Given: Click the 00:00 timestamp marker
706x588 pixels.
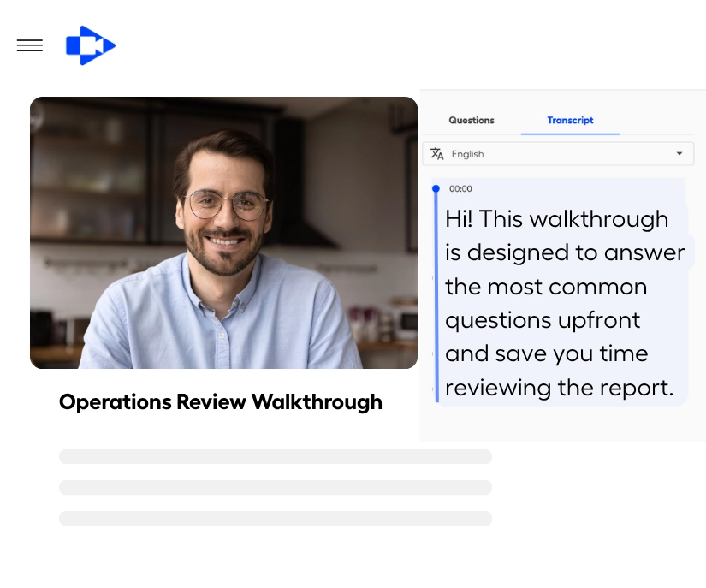Looking at the screenshot, I should coord(460,188).
